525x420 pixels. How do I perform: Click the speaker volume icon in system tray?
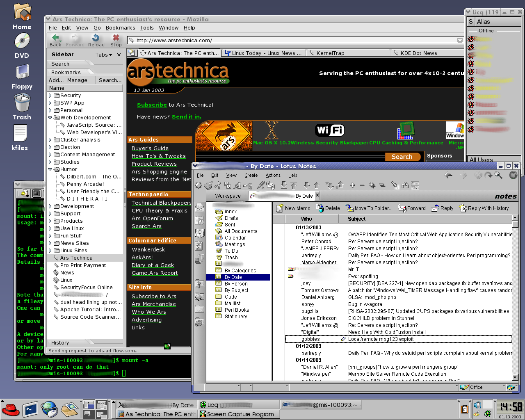coord(477,405)
